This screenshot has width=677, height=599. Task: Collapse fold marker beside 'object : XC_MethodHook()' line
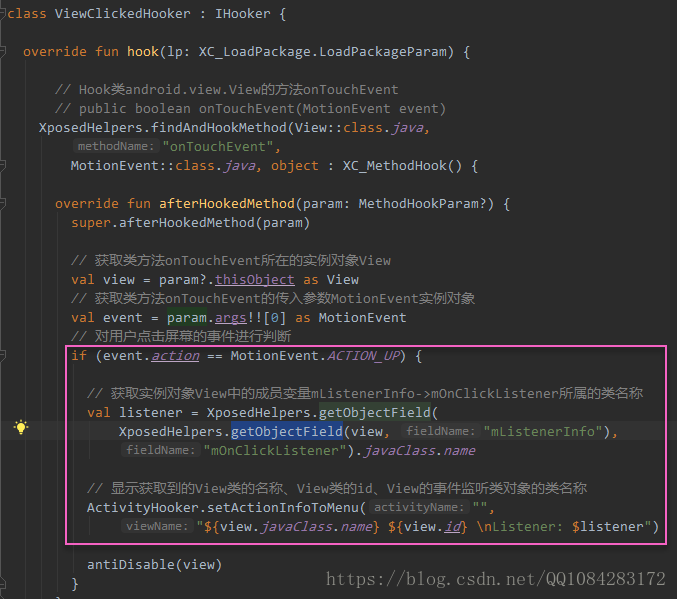[2, 165]
